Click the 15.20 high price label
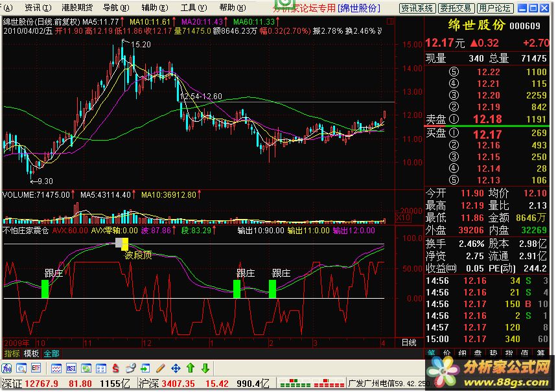The height and width of the screenshot is (392, 556). tap(141, 45)
